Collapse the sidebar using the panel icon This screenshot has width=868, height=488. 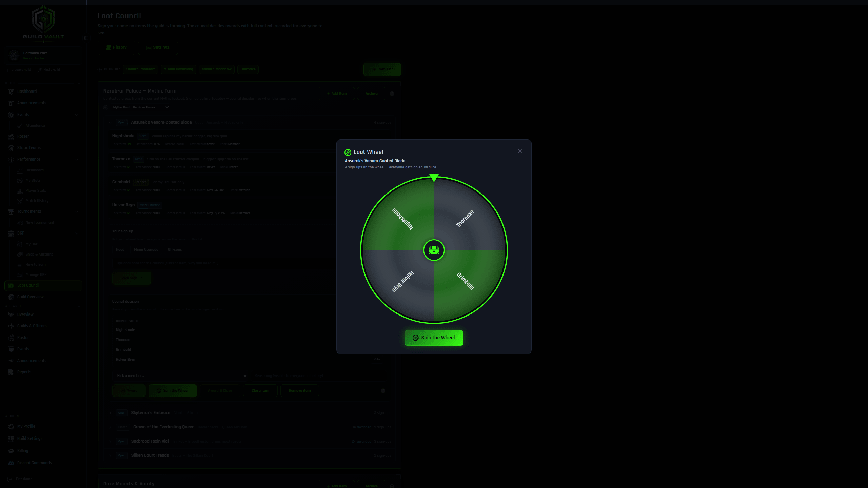86,38
